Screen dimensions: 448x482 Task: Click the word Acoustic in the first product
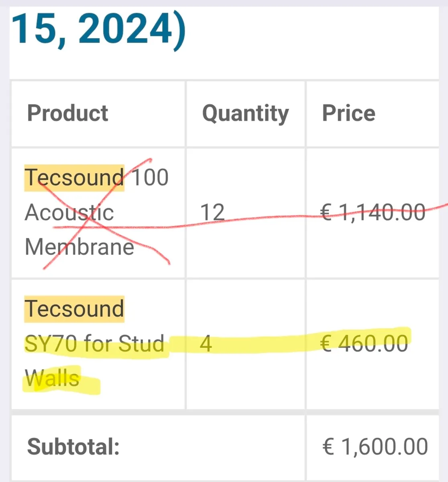point(69,212)
